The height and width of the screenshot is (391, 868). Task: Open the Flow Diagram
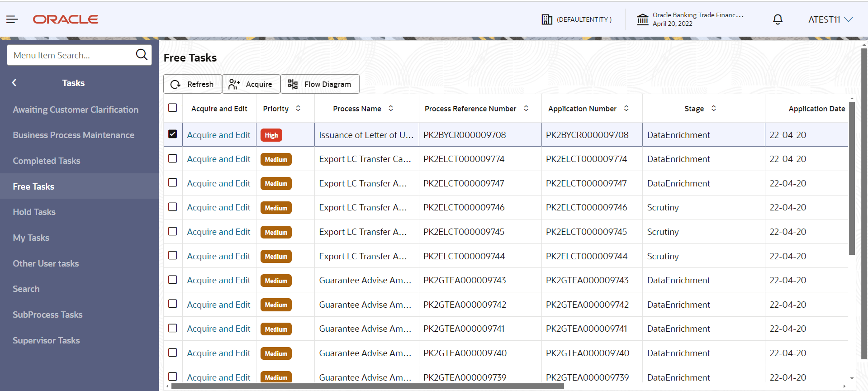pyautogui.click(x=320, y=84)
